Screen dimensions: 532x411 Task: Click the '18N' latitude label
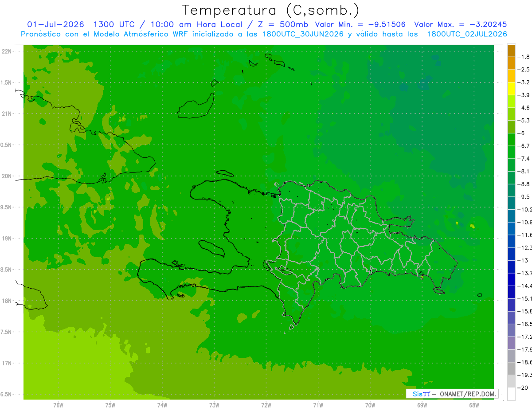point(7,301)
